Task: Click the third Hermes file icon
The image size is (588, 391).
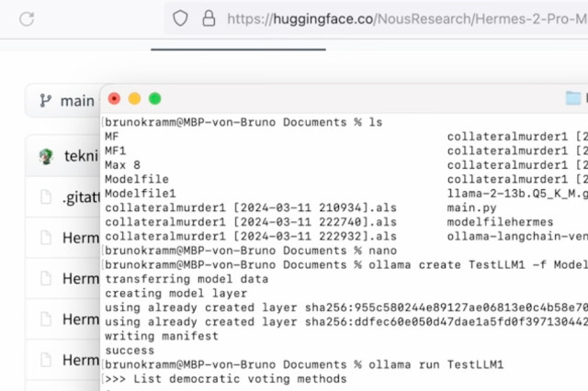Action: point(46,319)
